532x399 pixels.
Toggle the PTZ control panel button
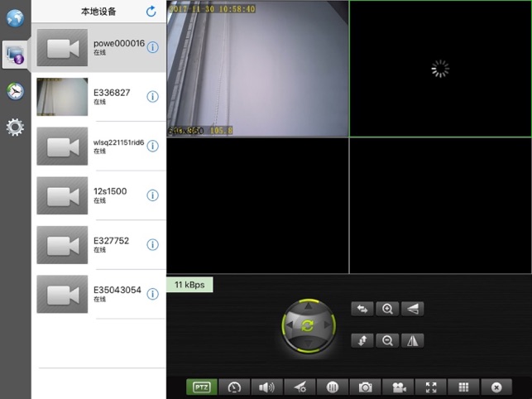click(x=202, y=387)
